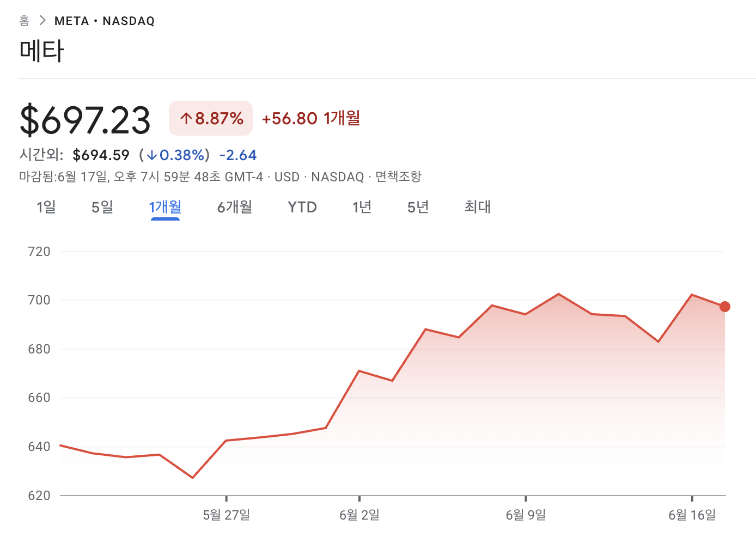This screenshot has height=537, width=756.
Task: Switch to the YTD range tab
Action: [302, 207]
